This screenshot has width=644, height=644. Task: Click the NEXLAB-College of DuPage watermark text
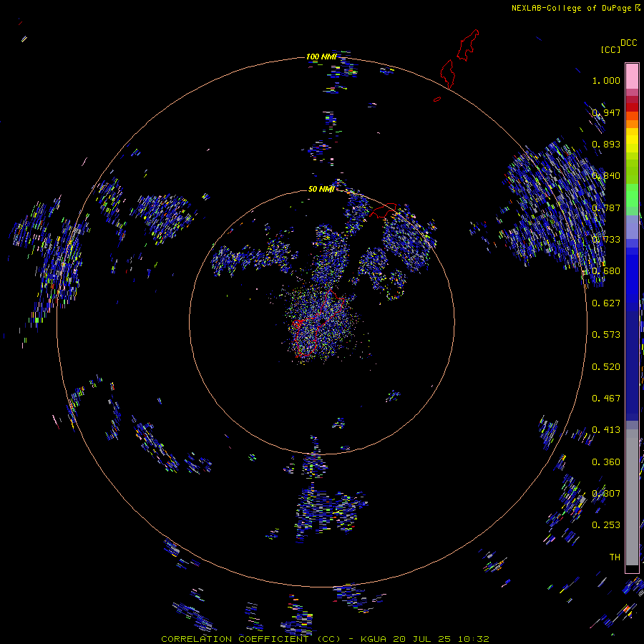pos(571,8)
